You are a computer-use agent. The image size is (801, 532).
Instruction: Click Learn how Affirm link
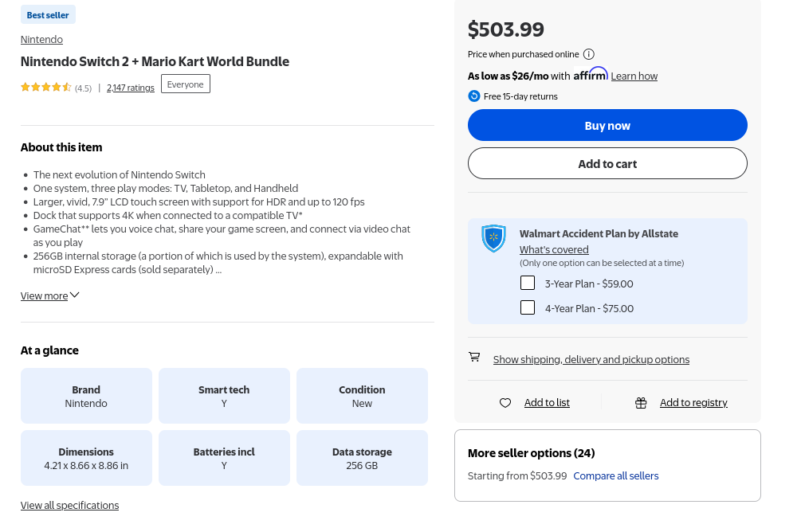click(634, 76)
